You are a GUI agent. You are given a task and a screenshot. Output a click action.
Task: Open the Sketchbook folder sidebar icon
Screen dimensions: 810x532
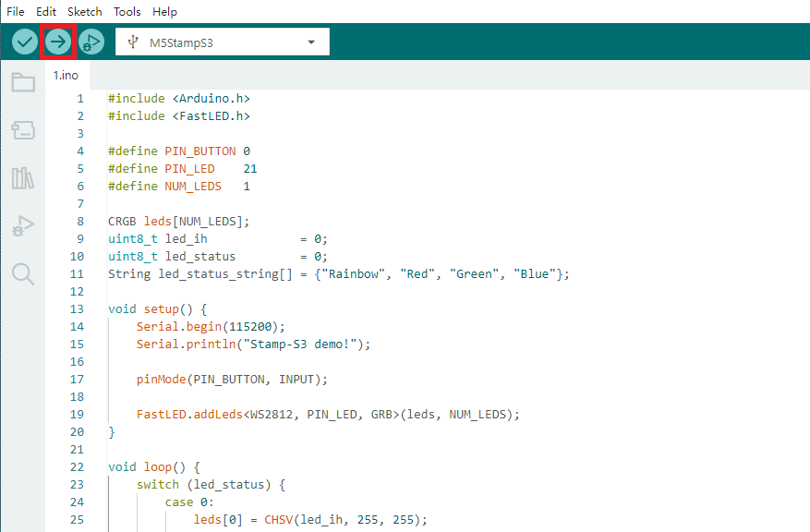(23, 82)
